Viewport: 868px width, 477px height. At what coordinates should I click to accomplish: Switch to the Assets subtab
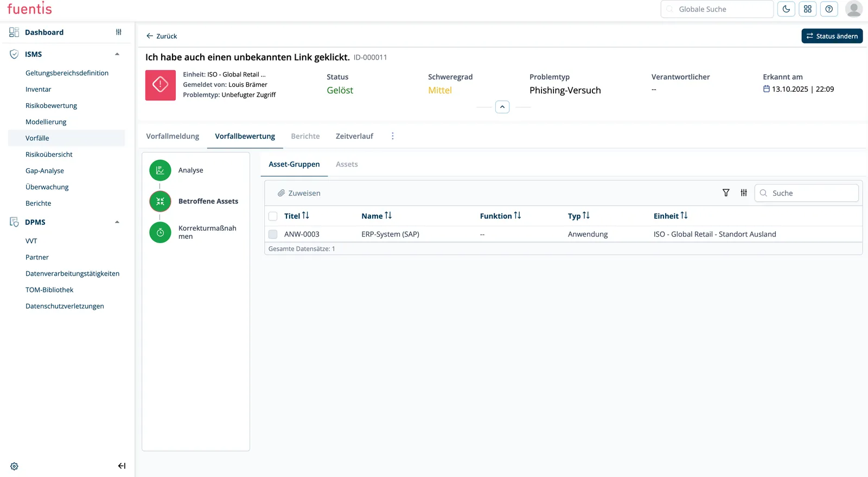[x=347, y=164]
